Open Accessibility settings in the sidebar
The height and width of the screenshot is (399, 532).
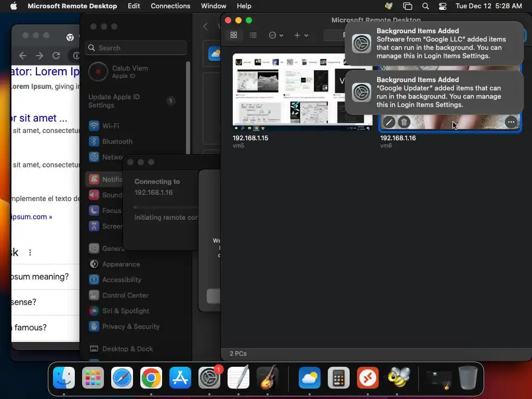click(136, 280)
